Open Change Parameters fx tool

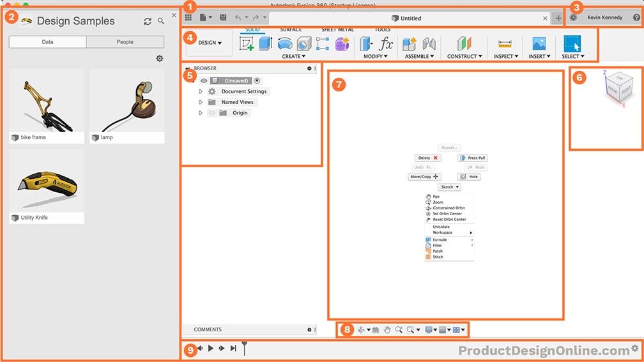386,43
